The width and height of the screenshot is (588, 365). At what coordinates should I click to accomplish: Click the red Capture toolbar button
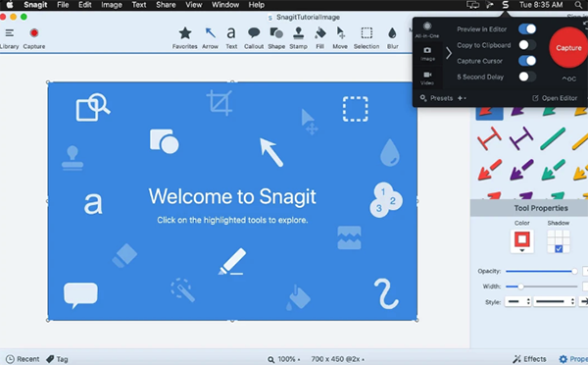pos(34,37)
